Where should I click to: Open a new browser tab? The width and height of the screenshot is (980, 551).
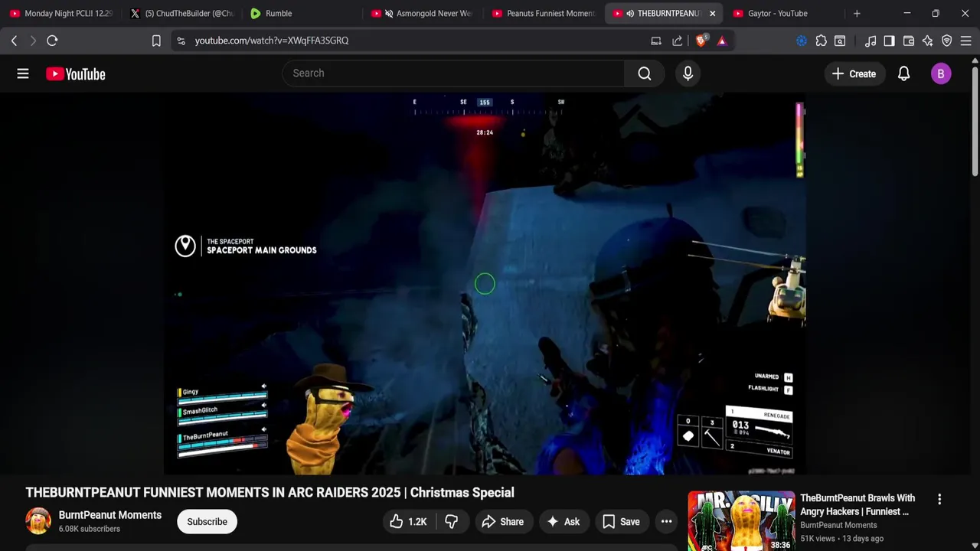point(857,13)
